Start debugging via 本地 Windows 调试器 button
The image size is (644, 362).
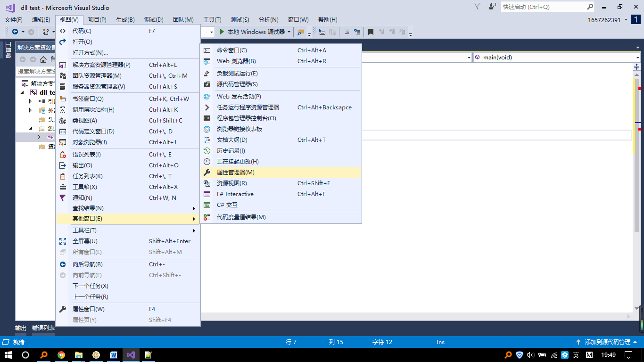coord(252,32)
